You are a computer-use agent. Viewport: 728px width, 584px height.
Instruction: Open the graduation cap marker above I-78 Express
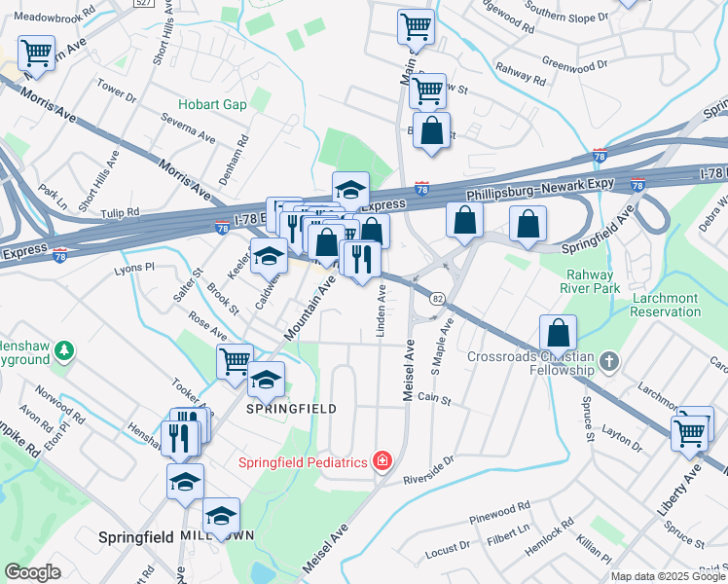351,191
